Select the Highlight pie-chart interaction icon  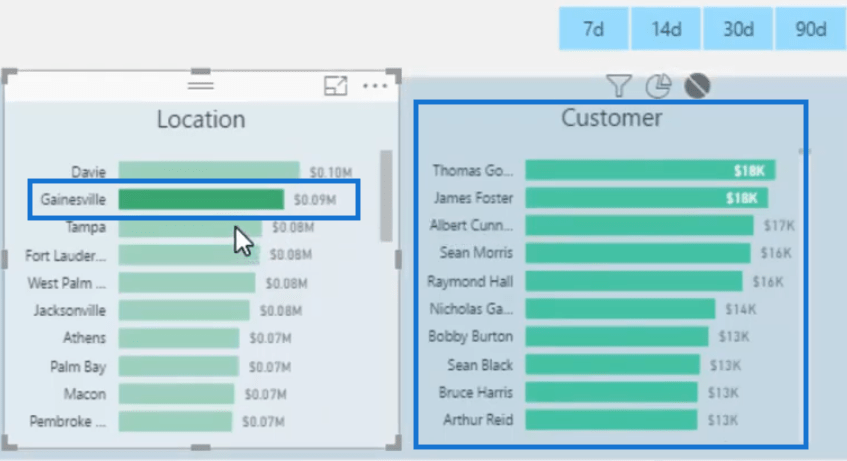coord(657,87)
